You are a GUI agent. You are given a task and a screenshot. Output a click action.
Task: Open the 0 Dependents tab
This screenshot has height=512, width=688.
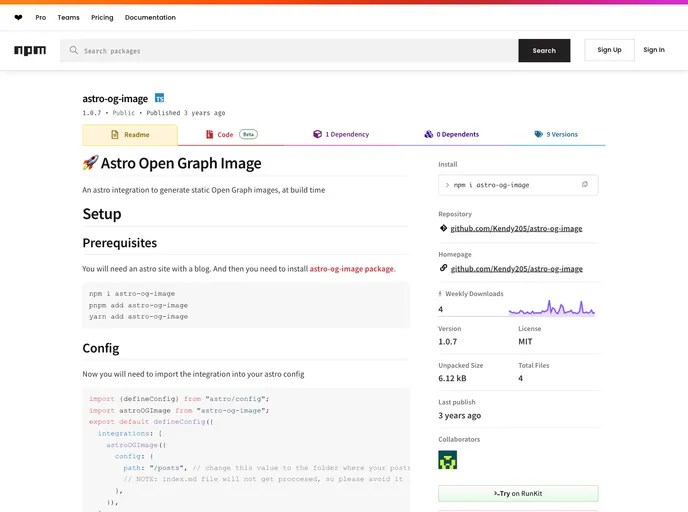(x=452, y=134)
